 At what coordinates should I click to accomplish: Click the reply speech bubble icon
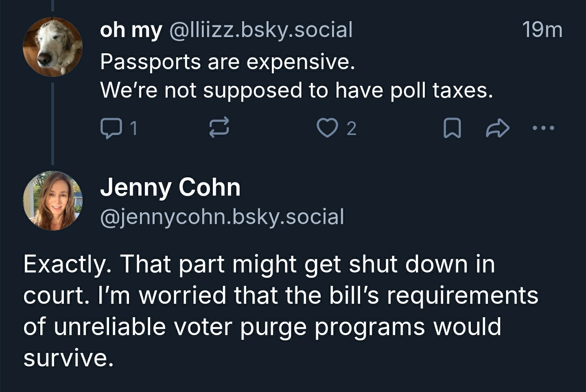coord(111,128)
